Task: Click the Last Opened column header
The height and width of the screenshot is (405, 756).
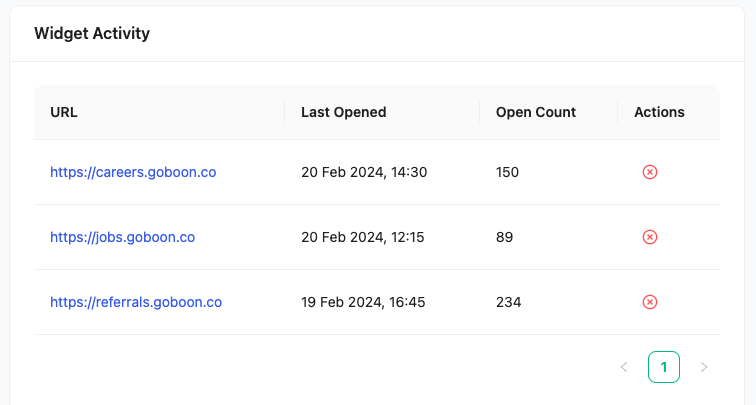Action: click(x=343, y=112)
